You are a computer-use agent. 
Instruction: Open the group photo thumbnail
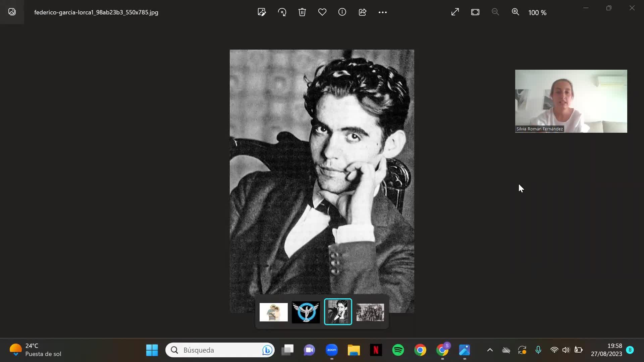tap(370, 312)
